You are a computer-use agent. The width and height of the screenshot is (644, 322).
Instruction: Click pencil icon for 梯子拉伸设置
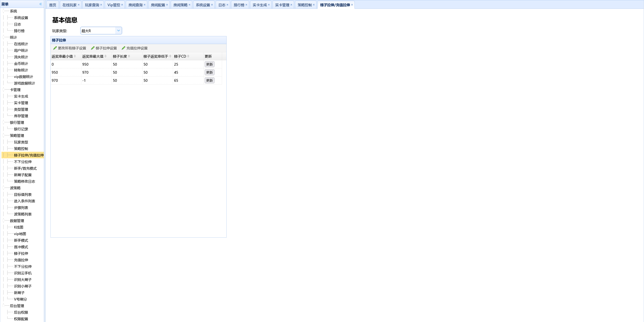coord(93,48)
